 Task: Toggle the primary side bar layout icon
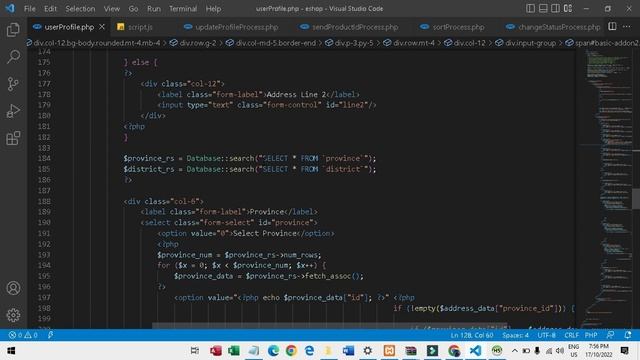coord(530,8)
